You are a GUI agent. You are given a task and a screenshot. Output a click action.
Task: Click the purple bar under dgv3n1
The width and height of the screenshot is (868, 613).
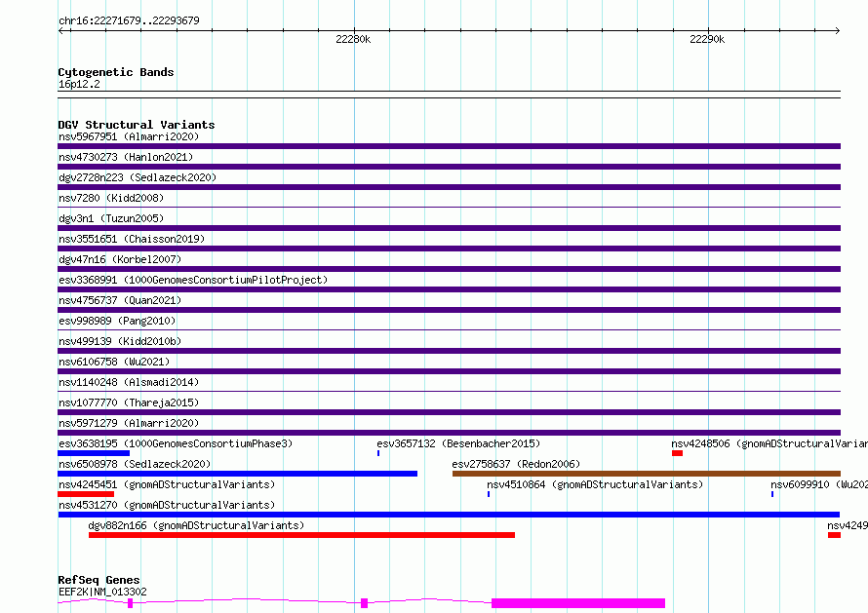(x=449, y=228)
